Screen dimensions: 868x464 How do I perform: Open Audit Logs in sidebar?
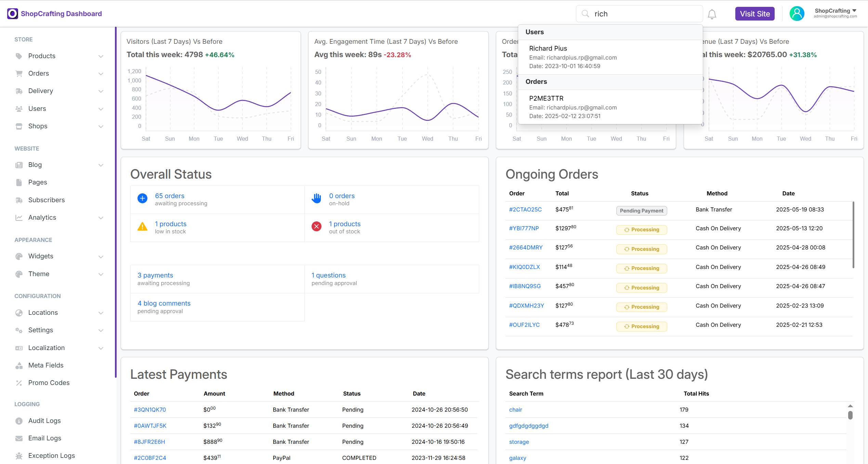(44, 421)
